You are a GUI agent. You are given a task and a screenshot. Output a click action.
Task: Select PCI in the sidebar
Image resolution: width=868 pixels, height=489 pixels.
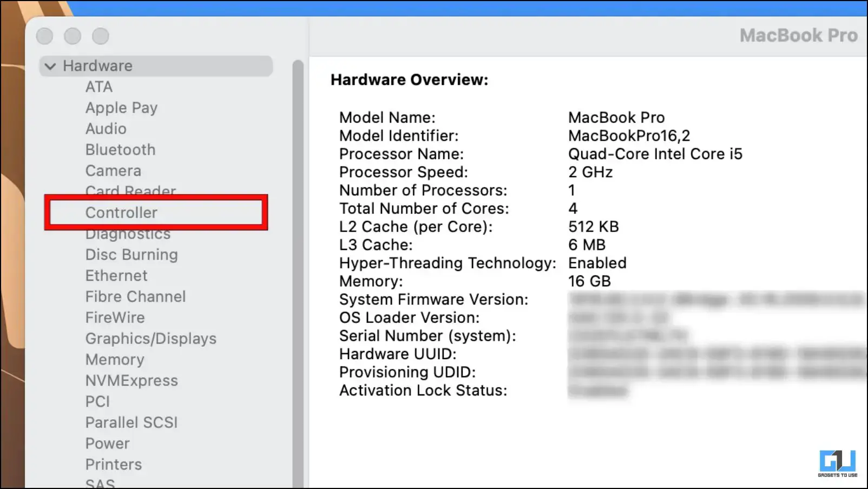pos(97,402)
